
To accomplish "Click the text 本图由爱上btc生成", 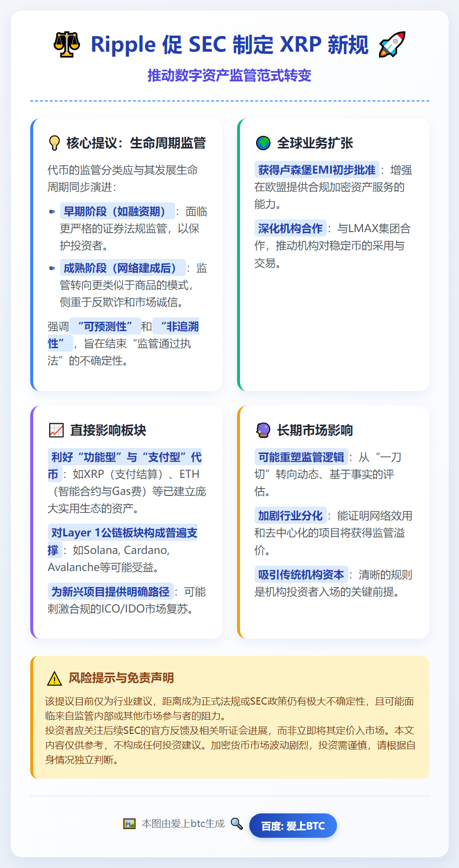I will [183, 824].
